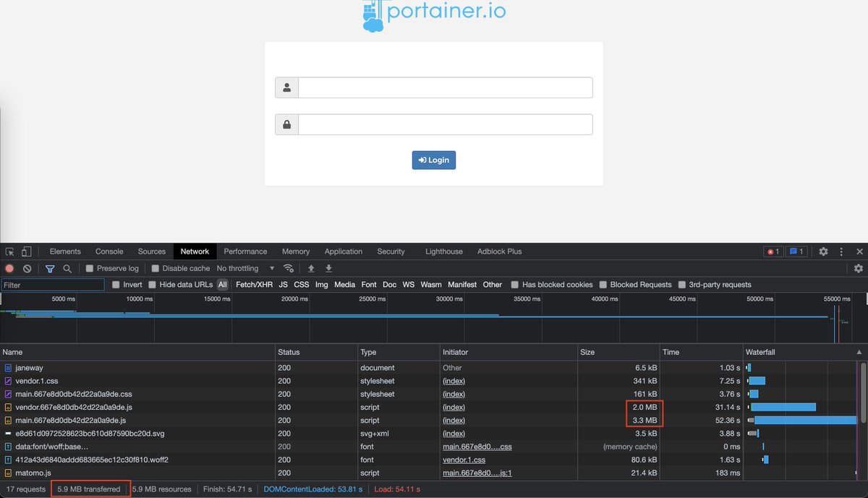
Task: Switch to the Application tab
Action: (344, 252)
